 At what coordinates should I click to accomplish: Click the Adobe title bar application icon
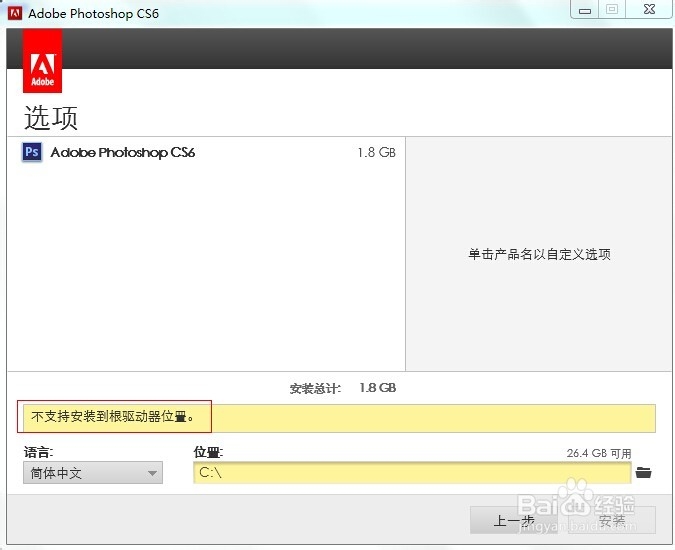(x=15, y=13)
